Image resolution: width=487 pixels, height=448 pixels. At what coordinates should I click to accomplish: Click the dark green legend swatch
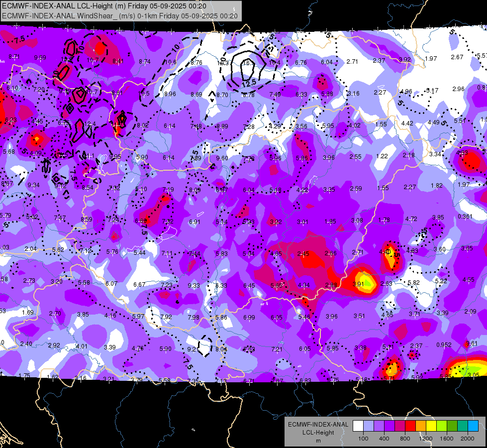[x=452, y=426]
